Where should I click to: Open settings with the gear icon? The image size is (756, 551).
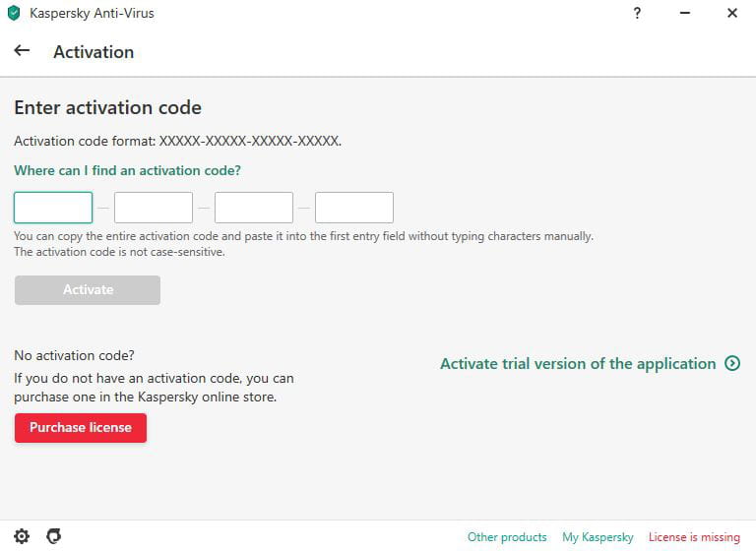pyautogui.click(x=22, y=536)
